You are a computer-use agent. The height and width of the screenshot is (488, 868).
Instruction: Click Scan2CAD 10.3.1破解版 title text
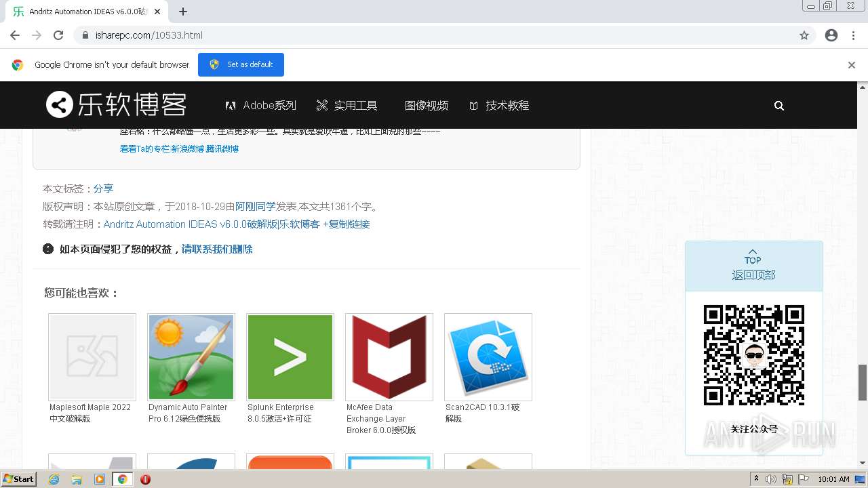tap(483, 413)
